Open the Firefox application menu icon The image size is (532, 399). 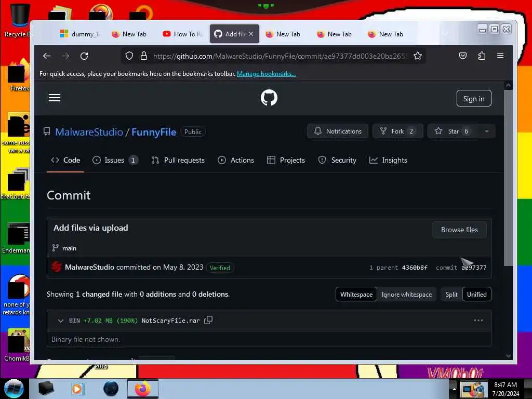500,56
